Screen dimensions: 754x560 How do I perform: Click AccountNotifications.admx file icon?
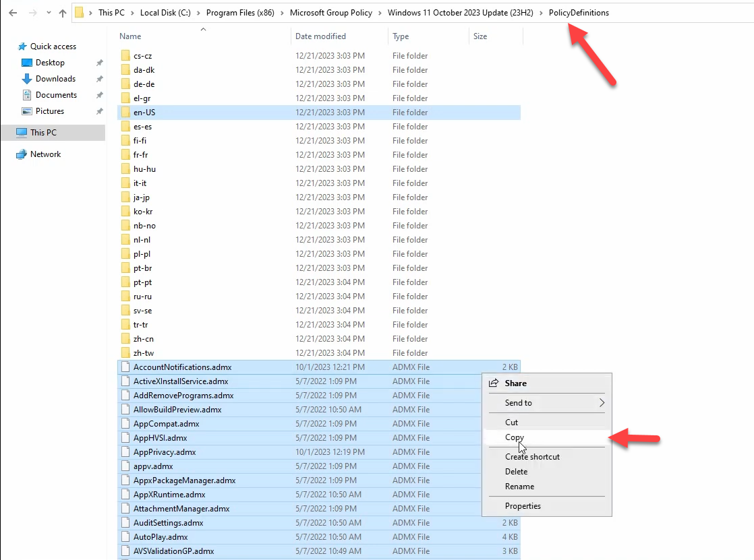pos(125,367)
